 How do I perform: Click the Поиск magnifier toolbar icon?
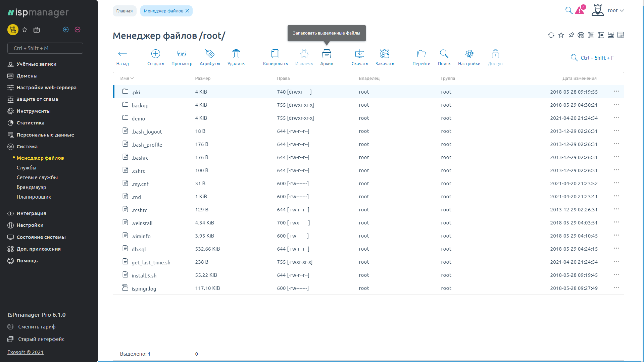pyautogui.click(x=444, y=54)
